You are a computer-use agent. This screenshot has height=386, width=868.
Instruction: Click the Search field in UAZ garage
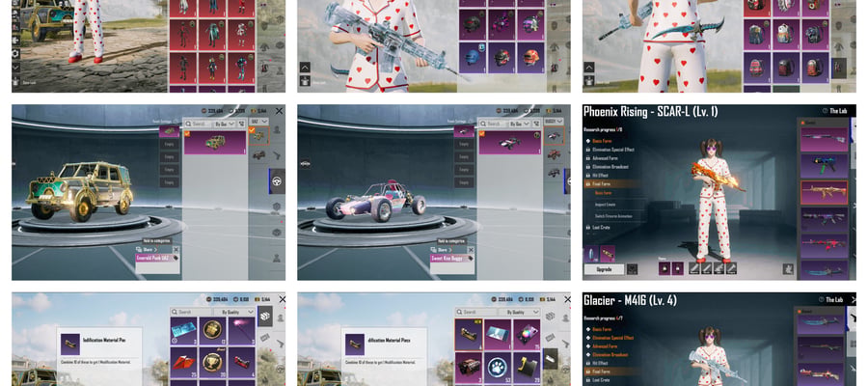point(197,124)
